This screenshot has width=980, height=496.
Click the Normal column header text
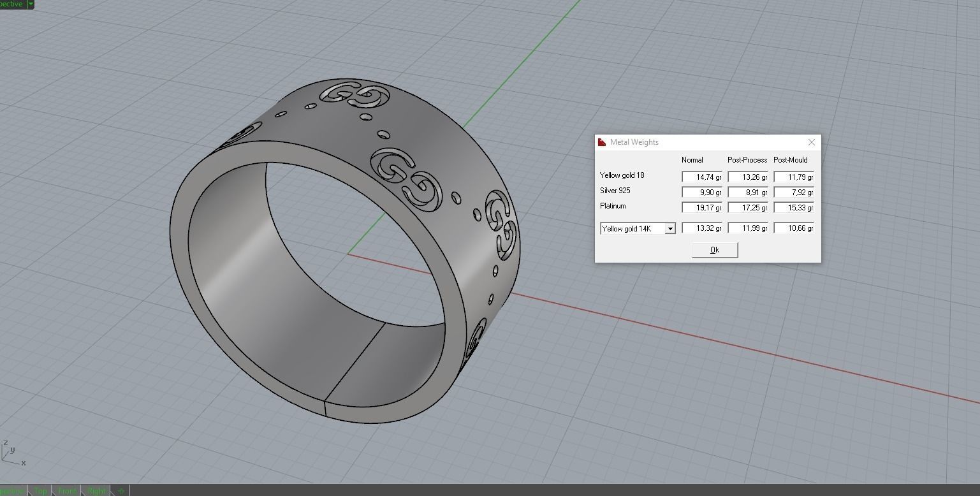click(692, 160)
